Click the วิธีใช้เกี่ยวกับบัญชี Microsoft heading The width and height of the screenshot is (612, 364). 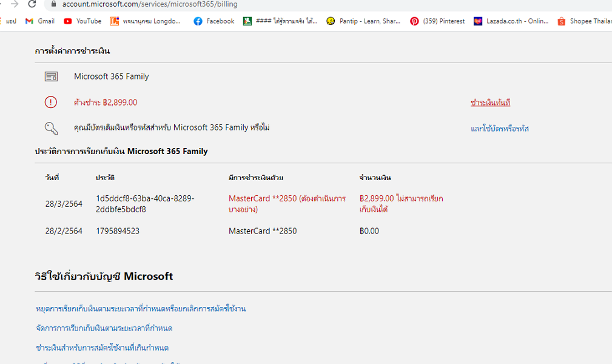coord(104,276)
